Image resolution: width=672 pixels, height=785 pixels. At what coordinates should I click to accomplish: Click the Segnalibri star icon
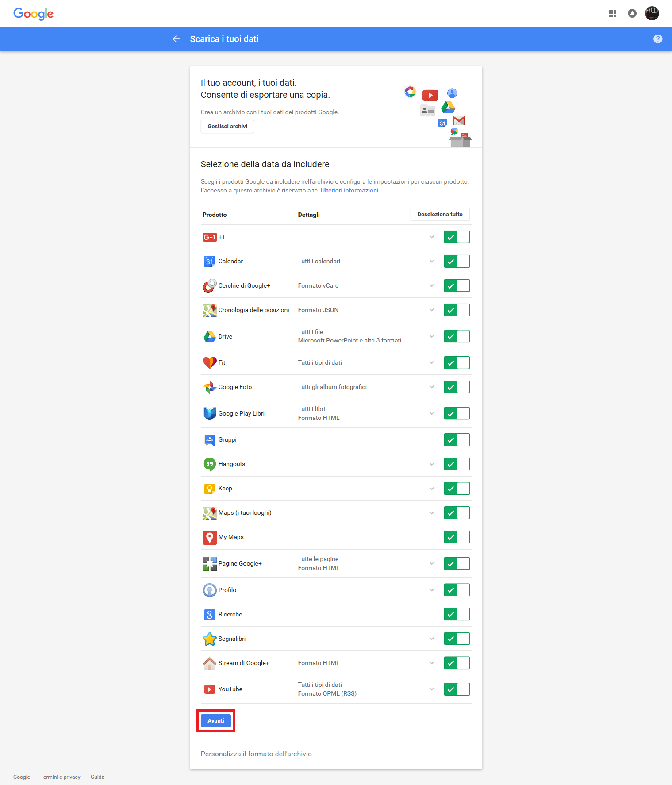tap(210, 639)
